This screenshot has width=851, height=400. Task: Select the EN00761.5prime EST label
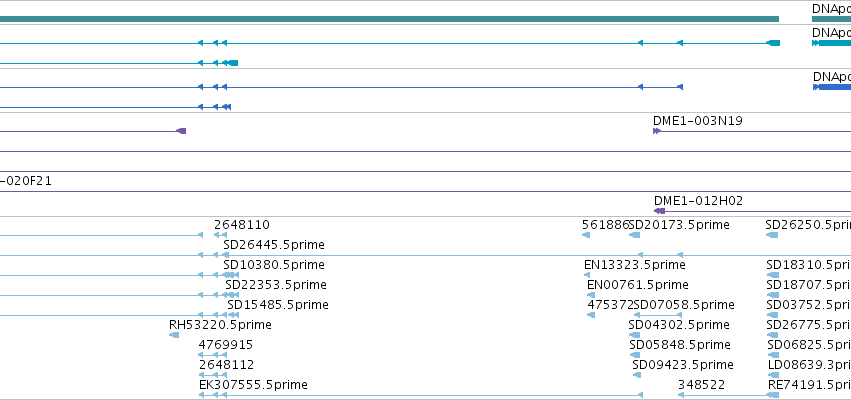click(638, 285)
